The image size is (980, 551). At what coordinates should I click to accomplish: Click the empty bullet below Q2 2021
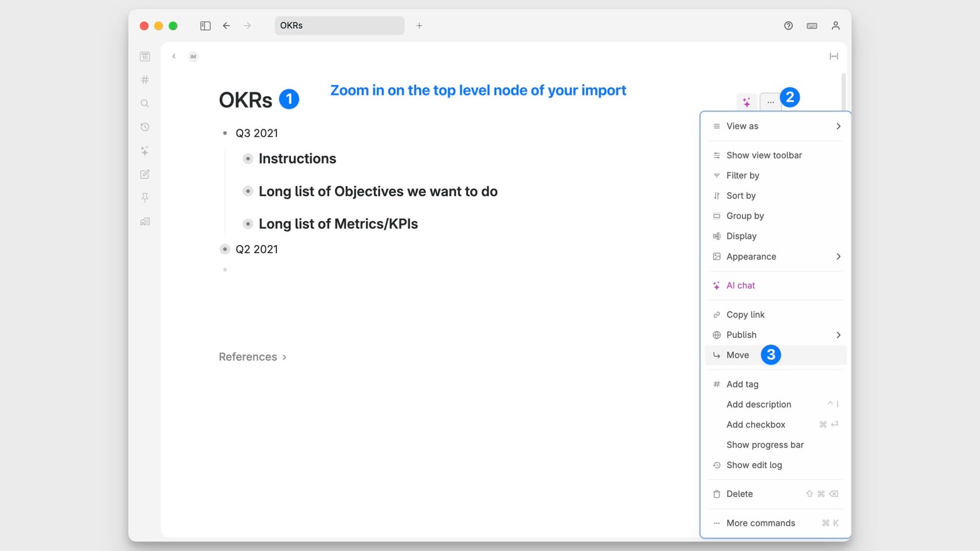(225, 270)
